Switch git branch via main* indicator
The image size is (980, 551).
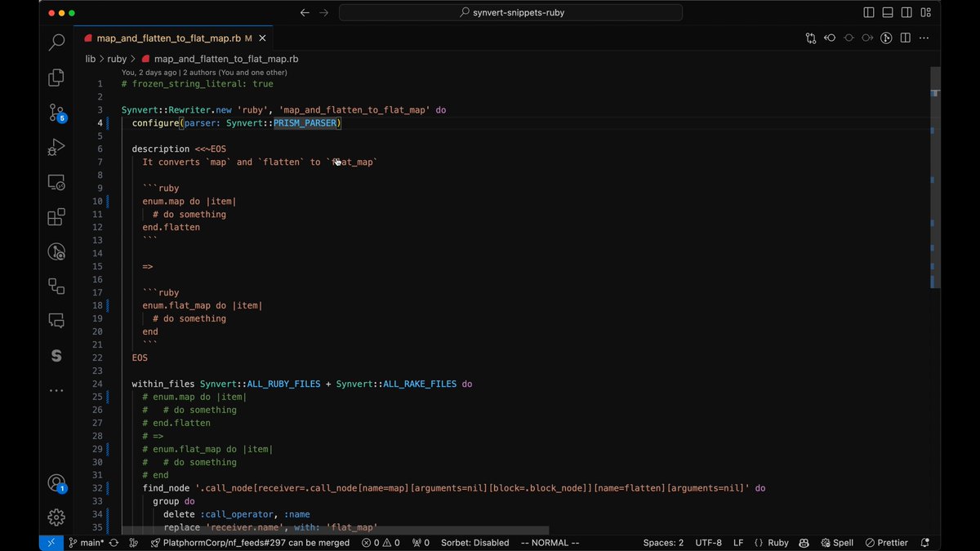[x=86, y=543]
